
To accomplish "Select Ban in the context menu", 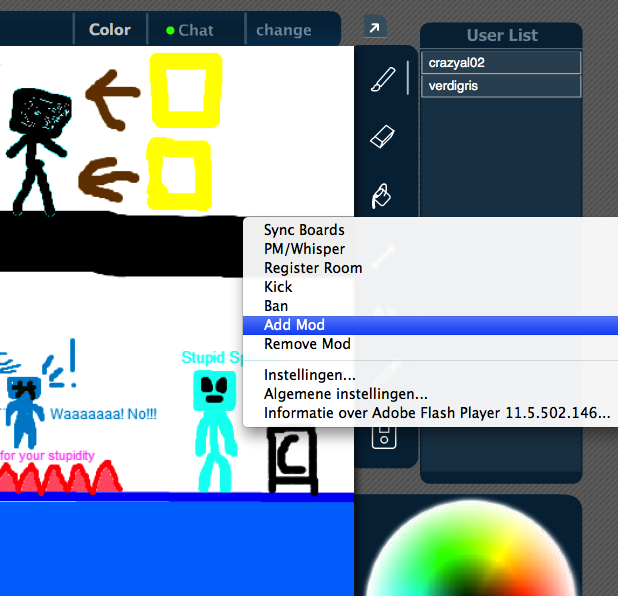I will [x=276, y=306].
